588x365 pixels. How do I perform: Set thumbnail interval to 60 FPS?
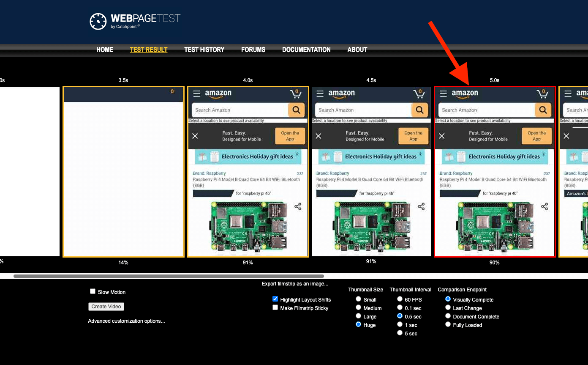coord(400,299)
